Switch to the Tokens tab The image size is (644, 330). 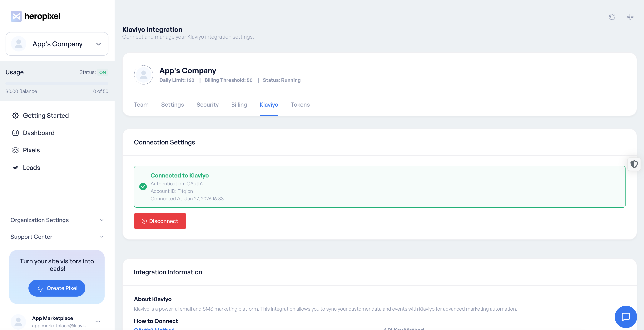pos(300,105)
